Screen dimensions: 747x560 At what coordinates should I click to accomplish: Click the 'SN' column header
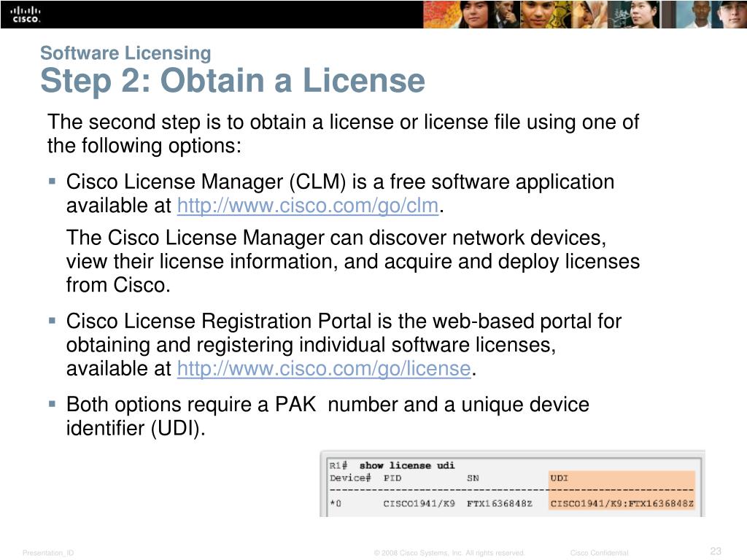pos(473,478)
